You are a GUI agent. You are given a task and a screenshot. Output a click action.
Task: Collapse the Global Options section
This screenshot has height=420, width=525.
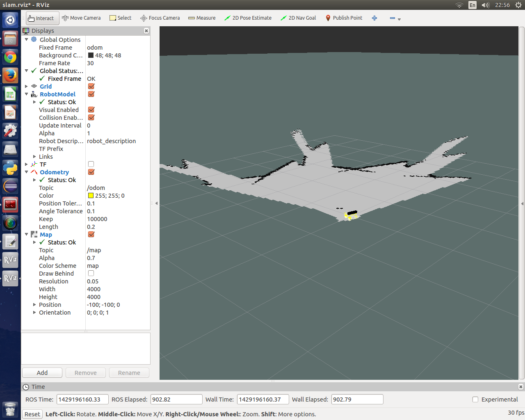27,40
